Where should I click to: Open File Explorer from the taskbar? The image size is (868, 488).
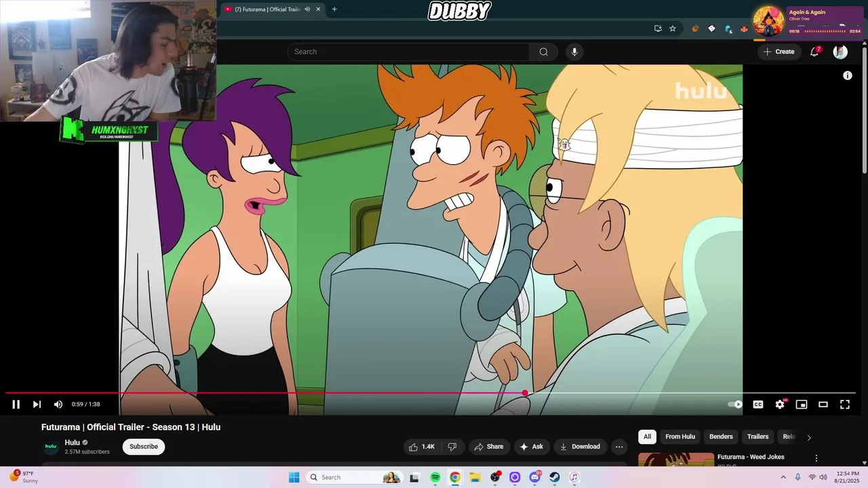[475, 477]
